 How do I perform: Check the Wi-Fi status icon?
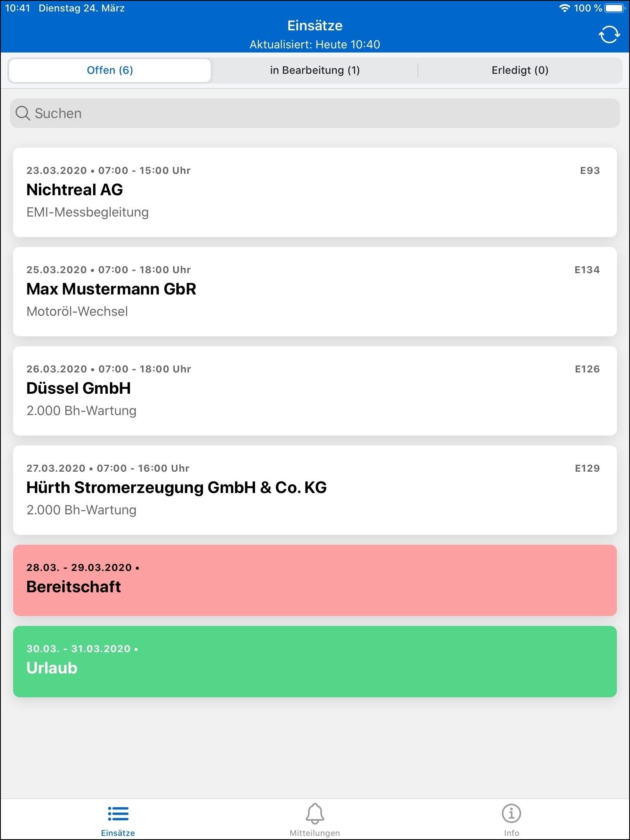click(x=565, y=8)
